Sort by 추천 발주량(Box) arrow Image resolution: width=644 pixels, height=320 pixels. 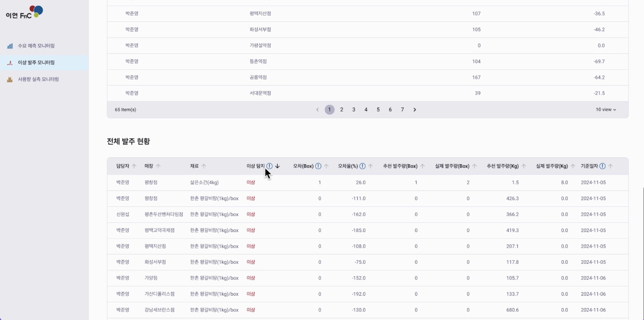[422, 166]
